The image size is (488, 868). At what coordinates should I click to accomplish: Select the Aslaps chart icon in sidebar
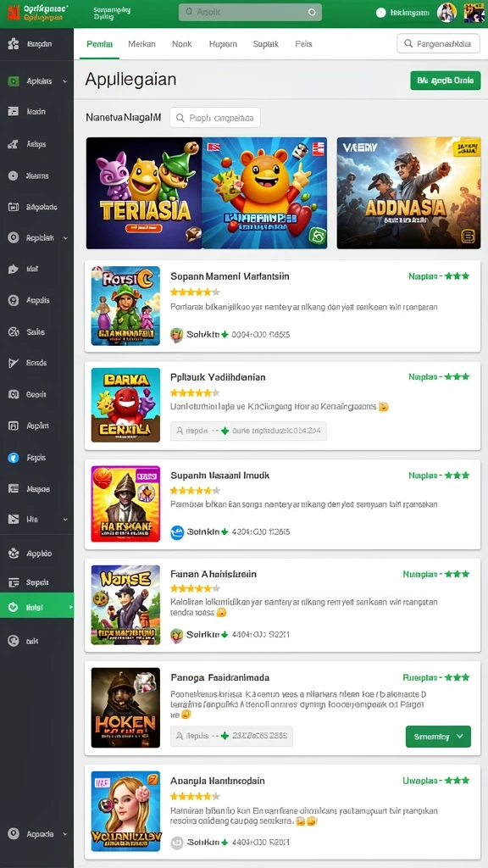[14, 144]
